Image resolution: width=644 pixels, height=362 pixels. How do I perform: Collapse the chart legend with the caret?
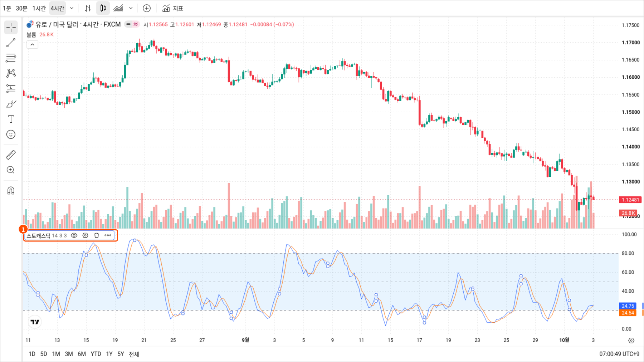32,45
